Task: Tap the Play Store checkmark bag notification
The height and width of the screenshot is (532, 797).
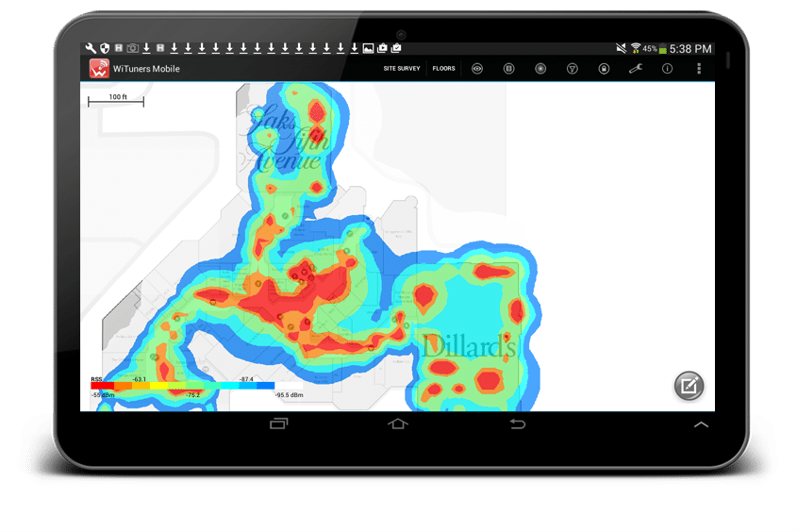Action: [396, 48]
